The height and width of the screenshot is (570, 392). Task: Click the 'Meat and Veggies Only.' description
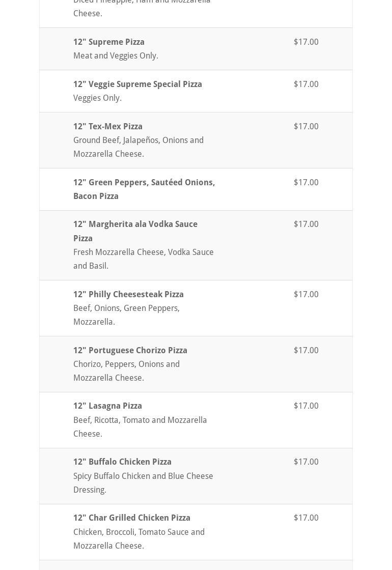click(116, 56)
